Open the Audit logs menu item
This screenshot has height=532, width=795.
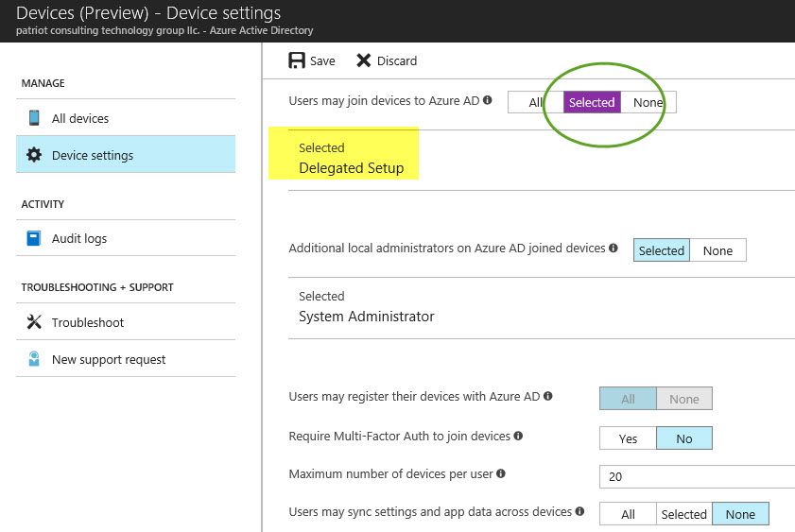click(x=79, y=238)
